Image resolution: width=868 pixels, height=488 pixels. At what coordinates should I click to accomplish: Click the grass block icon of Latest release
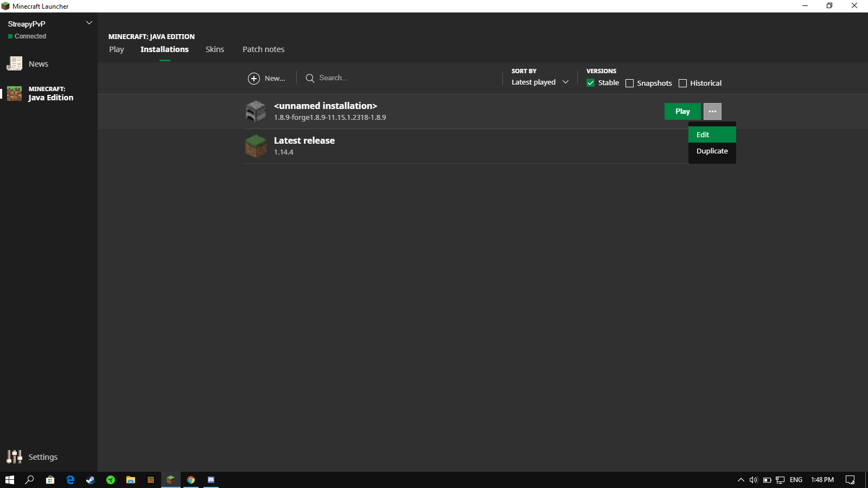click(x=256, y=146)
